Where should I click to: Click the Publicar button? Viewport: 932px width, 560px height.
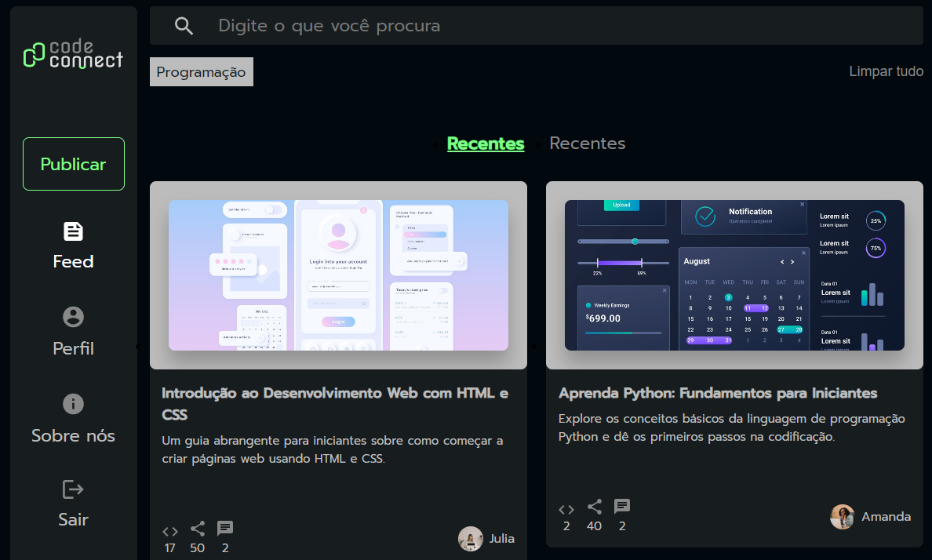click(x=74, y=164)
